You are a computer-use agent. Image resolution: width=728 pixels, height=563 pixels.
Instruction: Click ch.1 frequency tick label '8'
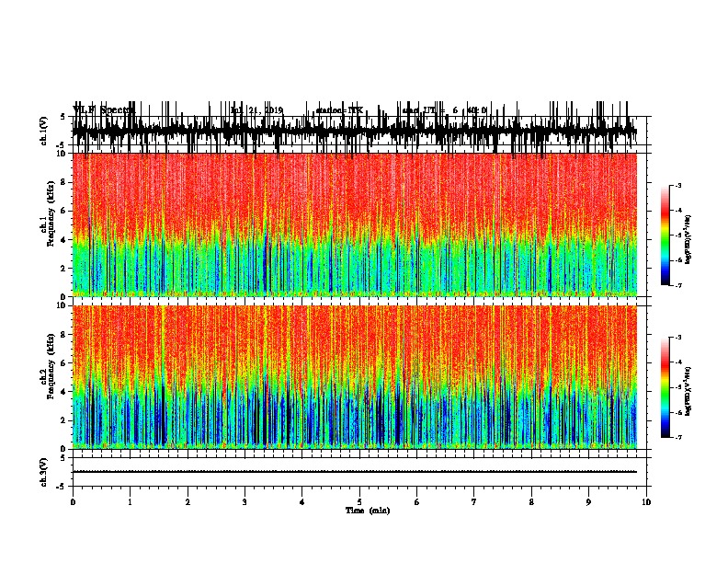click(x=64, y=182)
